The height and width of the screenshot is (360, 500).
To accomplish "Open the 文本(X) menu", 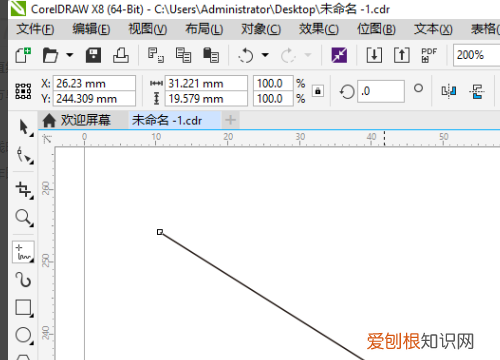I will (433, 29).
